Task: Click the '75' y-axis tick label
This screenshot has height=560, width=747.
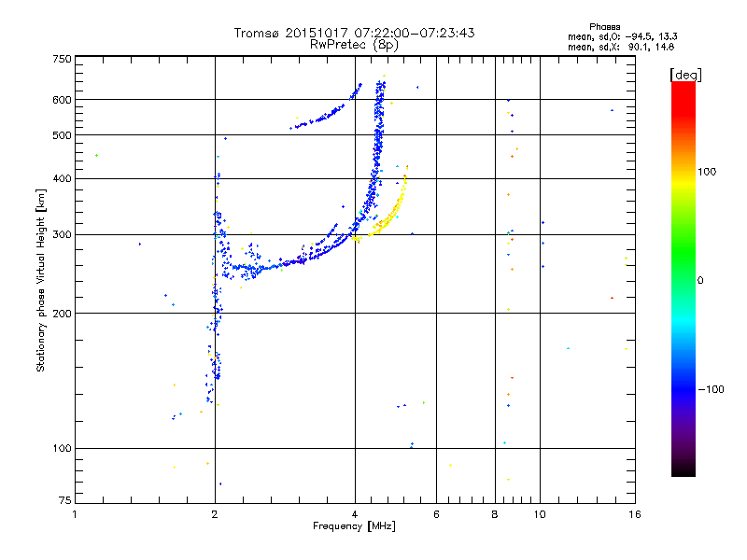Action: [x=65, y=500]
